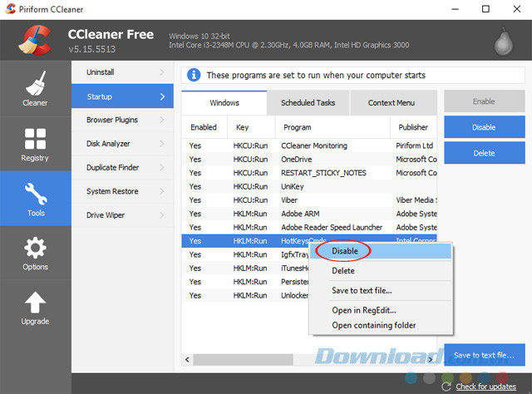Click the blue Disable button on right

click(x=484, y=127)
